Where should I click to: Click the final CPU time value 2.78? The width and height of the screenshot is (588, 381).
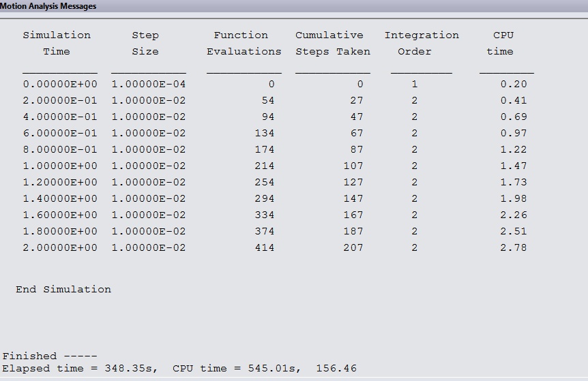tap(514, 247)
